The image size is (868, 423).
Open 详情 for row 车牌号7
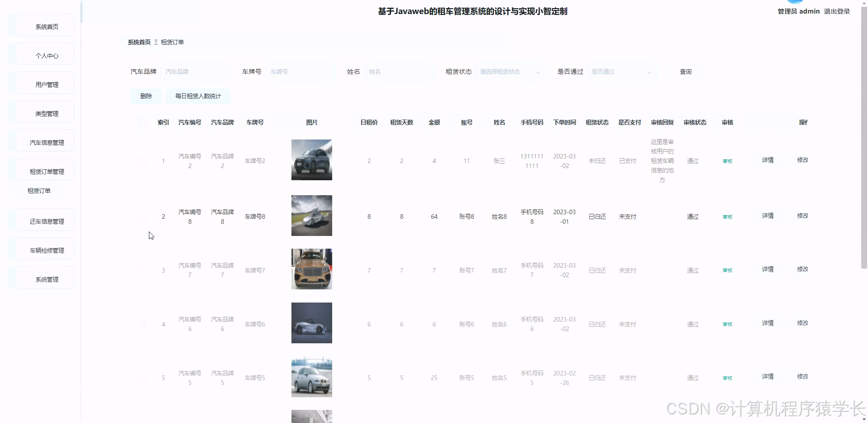(767, 269)
